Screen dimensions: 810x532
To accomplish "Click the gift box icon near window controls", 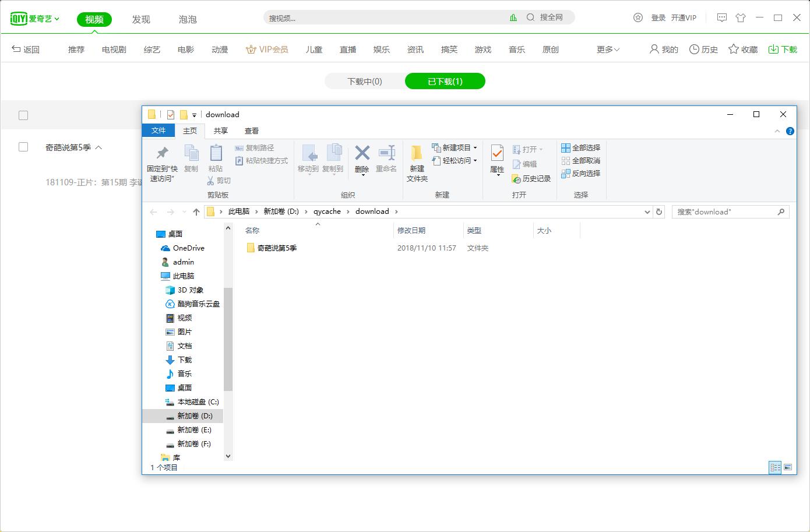I will (x=741, y=18).
